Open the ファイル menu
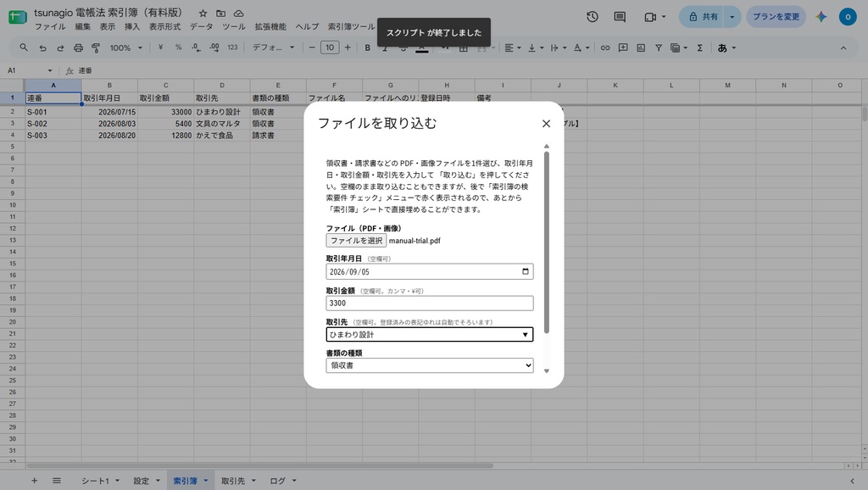868x490 pixels. 50,26
